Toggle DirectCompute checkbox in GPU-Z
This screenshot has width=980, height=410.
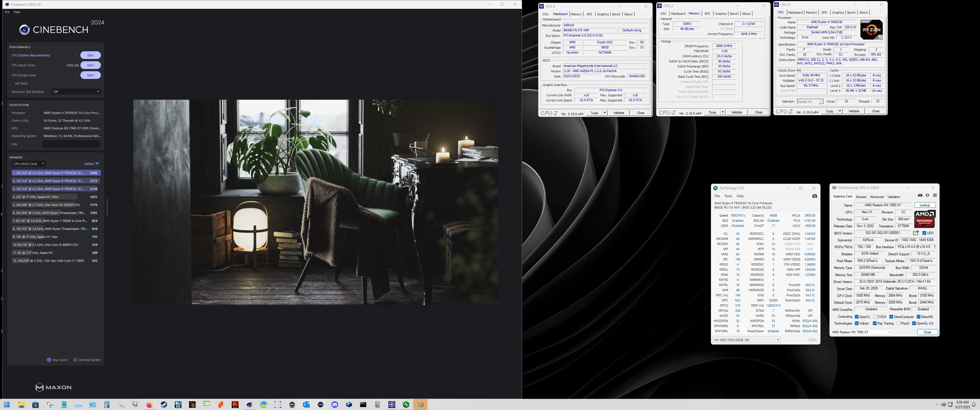pos(891,317)
